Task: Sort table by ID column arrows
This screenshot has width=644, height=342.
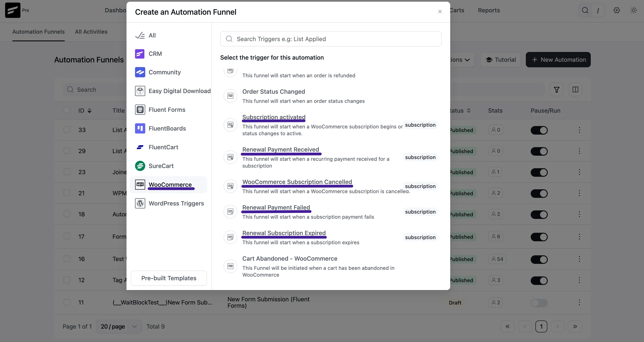Action: pyautogui.click(x=89, y=111)
